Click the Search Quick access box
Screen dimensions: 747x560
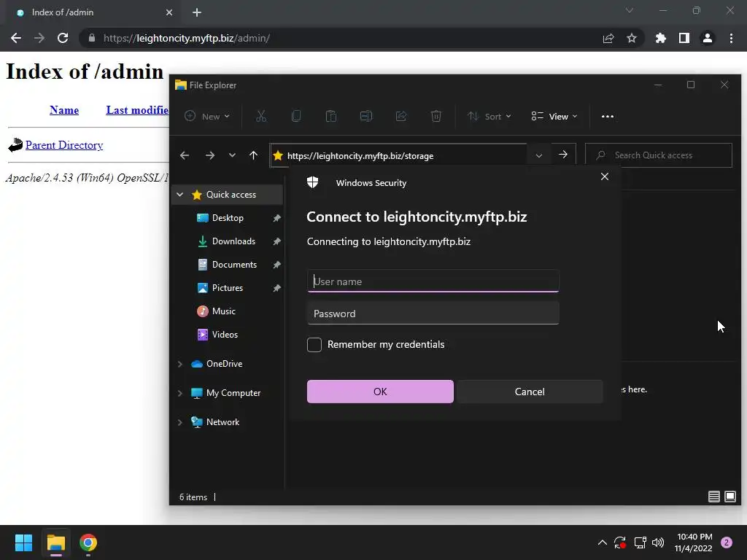(659, 155)
